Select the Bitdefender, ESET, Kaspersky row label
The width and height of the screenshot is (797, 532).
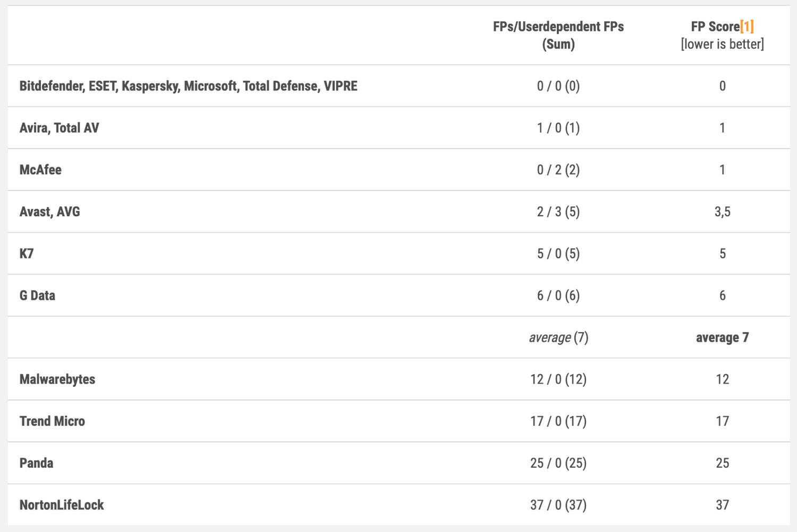pyautogui.click(x=188, y=86)
